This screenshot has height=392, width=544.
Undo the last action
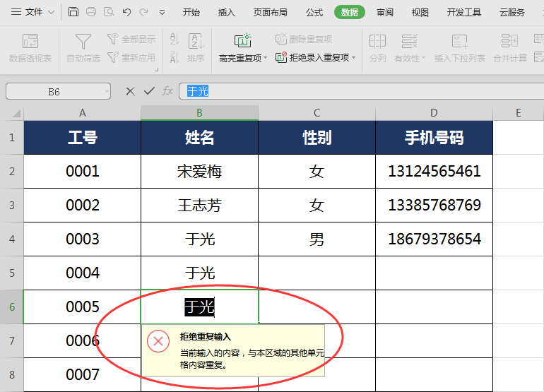pos(126,13)
